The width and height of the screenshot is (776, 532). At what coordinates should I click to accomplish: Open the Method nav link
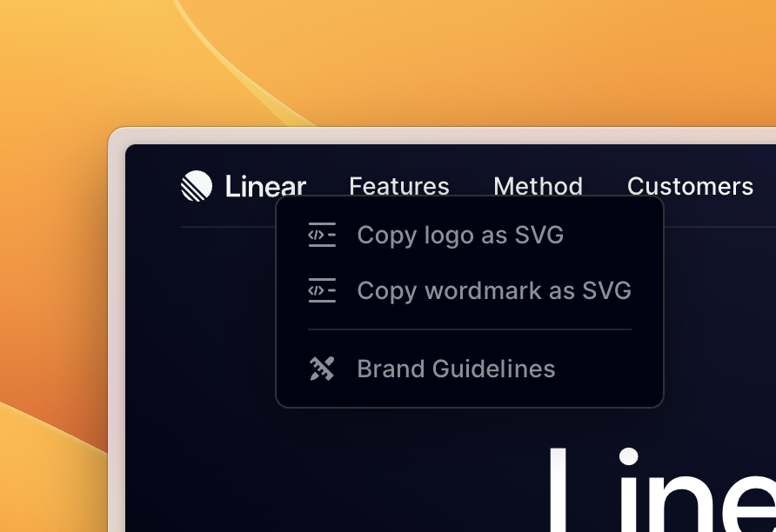(538, 186)
